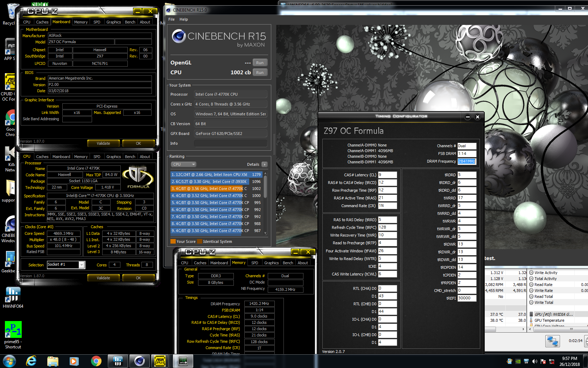
Task: Switch to SPD tab in Mainboard CPU-Z window
Action: coord(97,22)
